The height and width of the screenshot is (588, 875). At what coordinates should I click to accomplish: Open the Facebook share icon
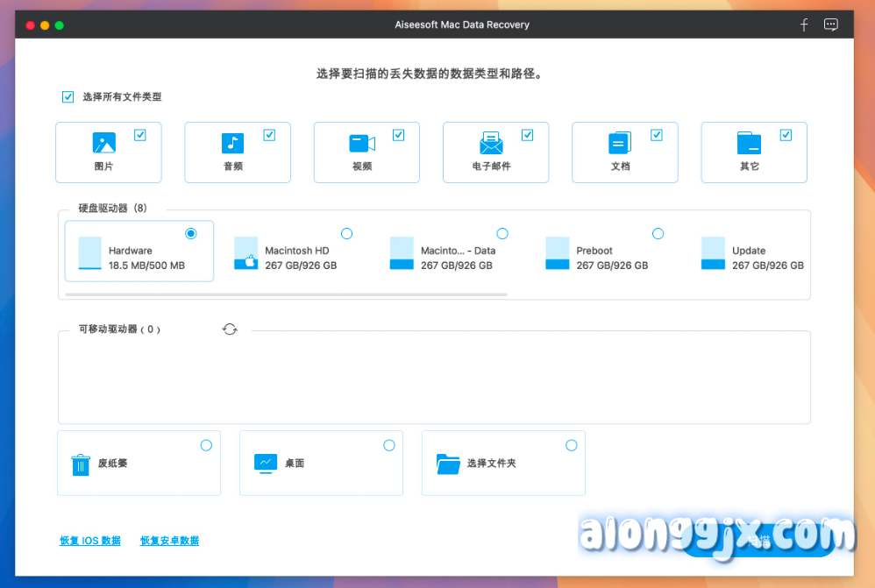coord(804,25)
